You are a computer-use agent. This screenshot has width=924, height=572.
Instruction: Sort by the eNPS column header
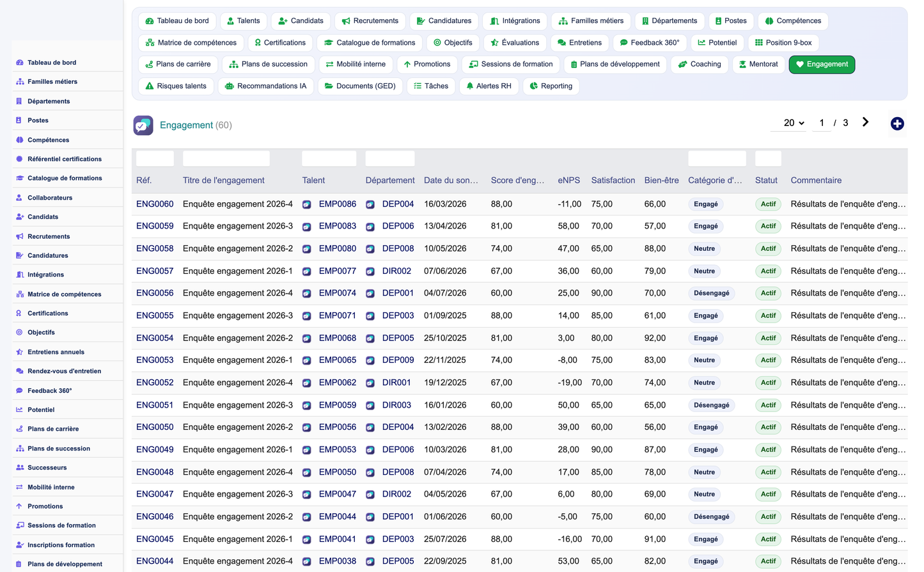tap(568, 180)
